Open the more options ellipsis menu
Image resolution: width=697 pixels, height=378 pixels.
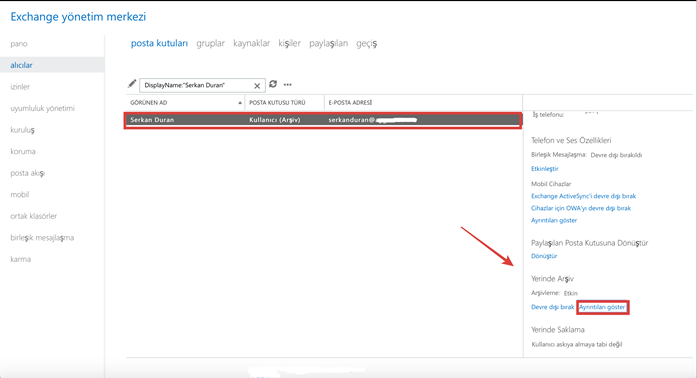click(288, 84)
